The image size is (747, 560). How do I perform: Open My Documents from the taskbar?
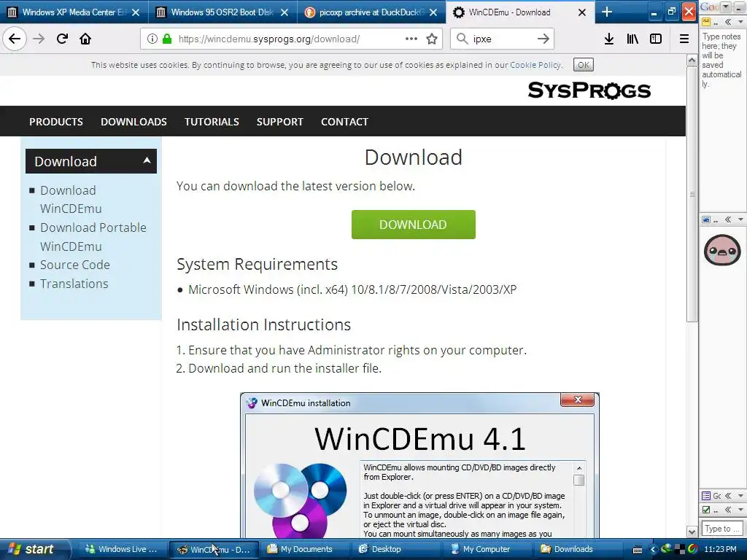point(305,549)
